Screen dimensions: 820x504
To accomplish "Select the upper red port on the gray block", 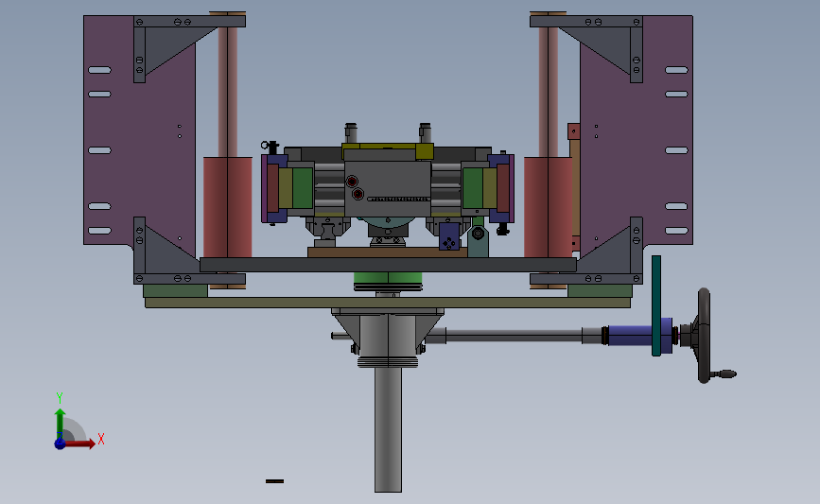I will 352,182.
